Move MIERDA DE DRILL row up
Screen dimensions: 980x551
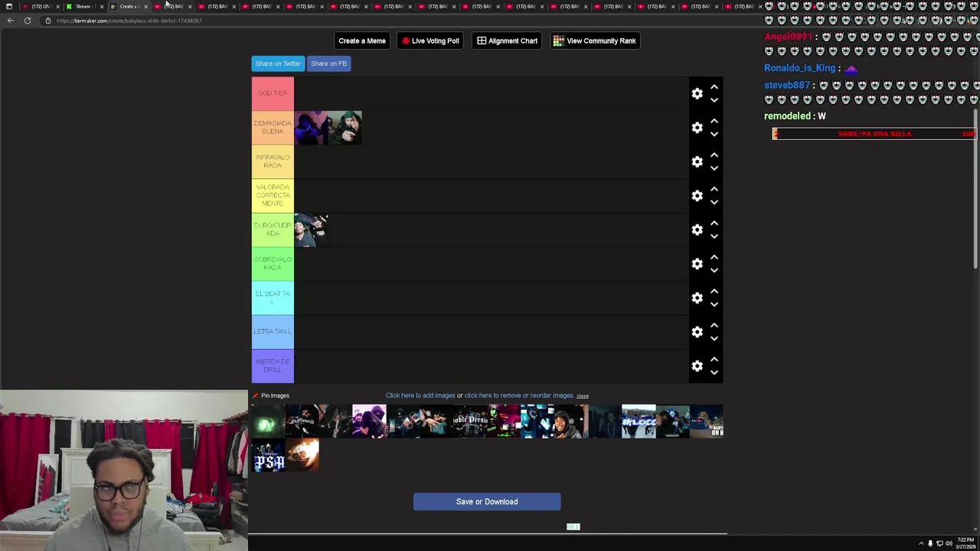click(x=714, y=359)
